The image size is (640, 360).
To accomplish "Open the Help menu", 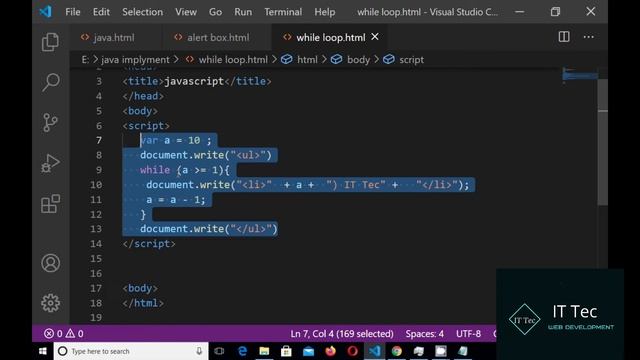I will click(324, 12).
